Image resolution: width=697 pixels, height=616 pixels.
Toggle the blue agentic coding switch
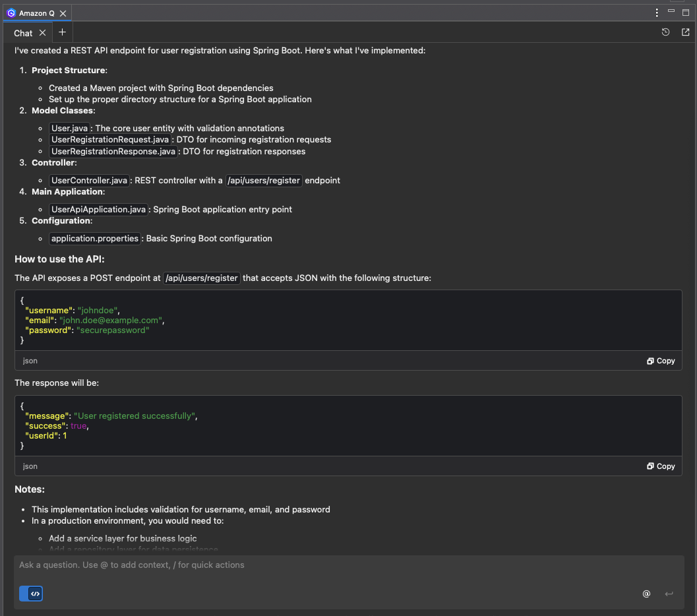[31, 594]
